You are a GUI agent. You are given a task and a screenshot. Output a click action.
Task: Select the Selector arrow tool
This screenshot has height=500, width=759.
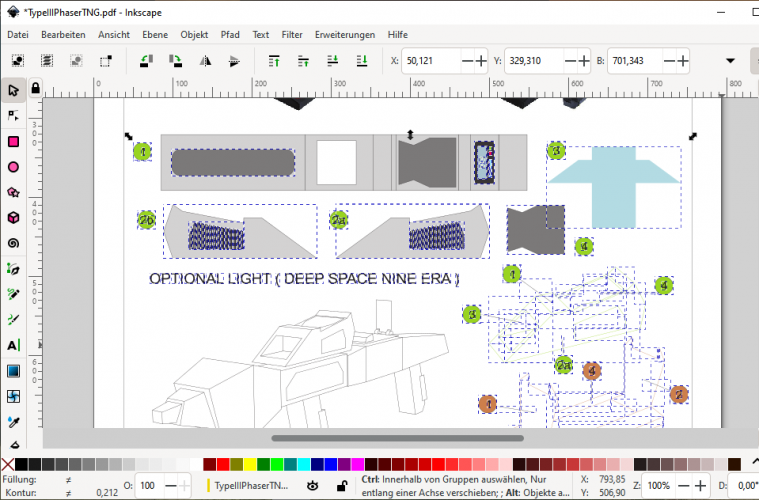(13, 91)
